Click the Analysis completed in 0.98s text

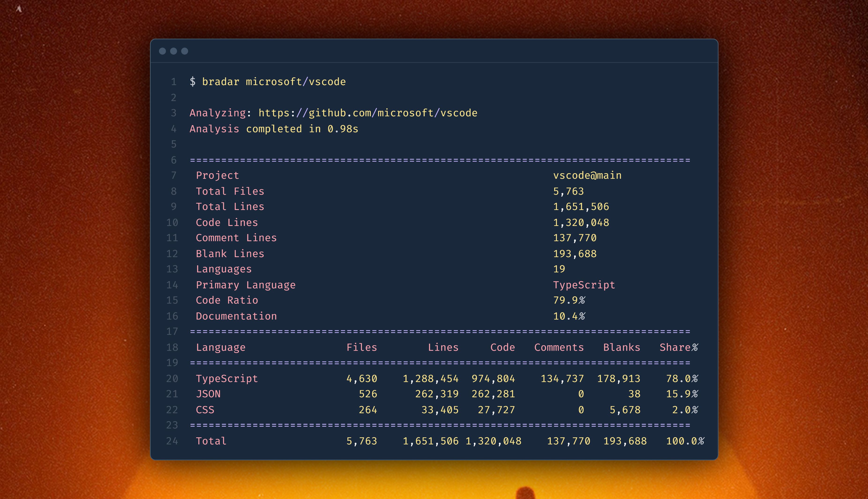pos(274,128)
